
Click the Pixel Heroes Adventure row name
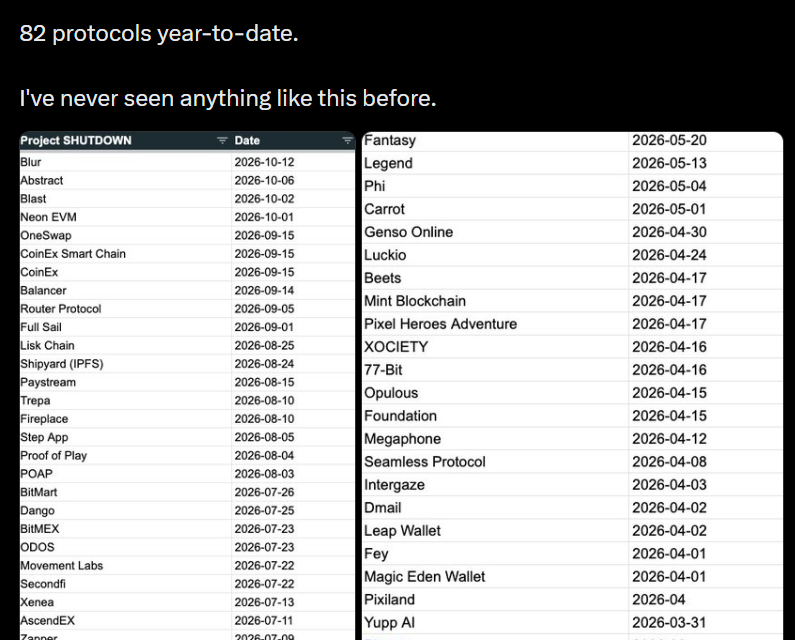441,324
